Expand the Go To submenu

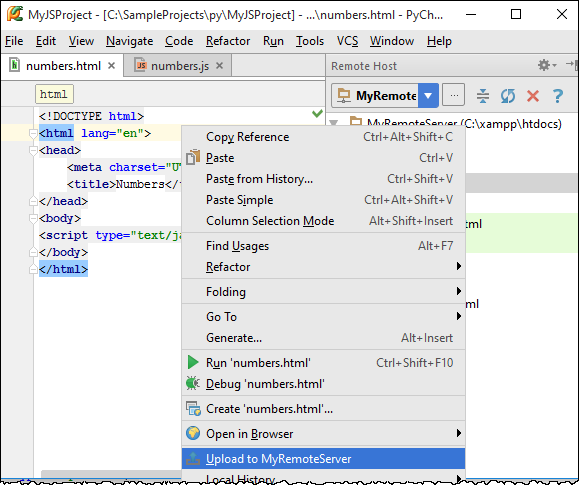(x=323, y=317)
